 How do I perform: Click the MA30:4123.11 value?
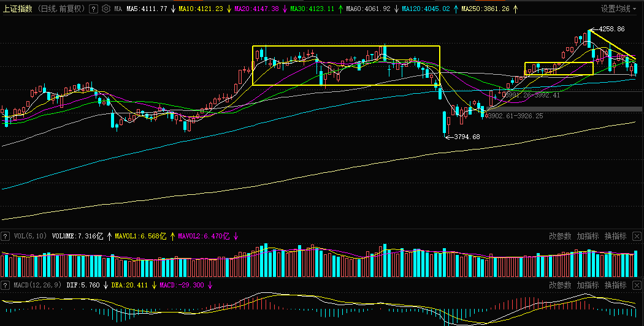tap(312, 9)
